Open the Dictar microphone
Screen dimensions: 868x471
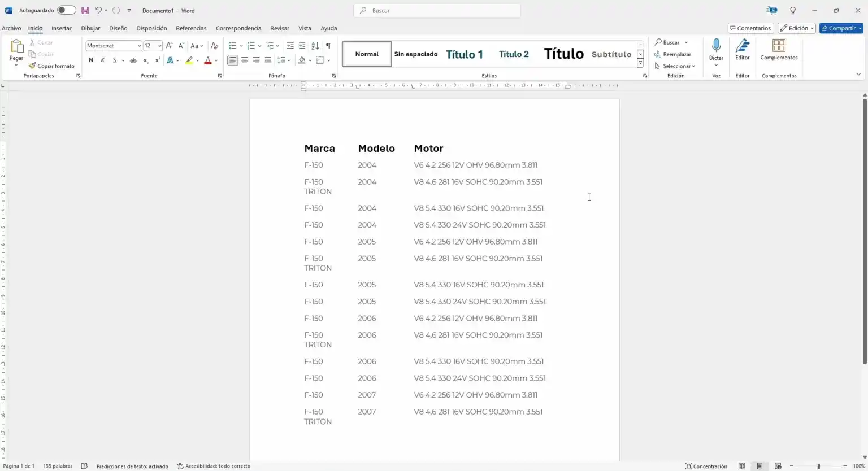[716, 50]
